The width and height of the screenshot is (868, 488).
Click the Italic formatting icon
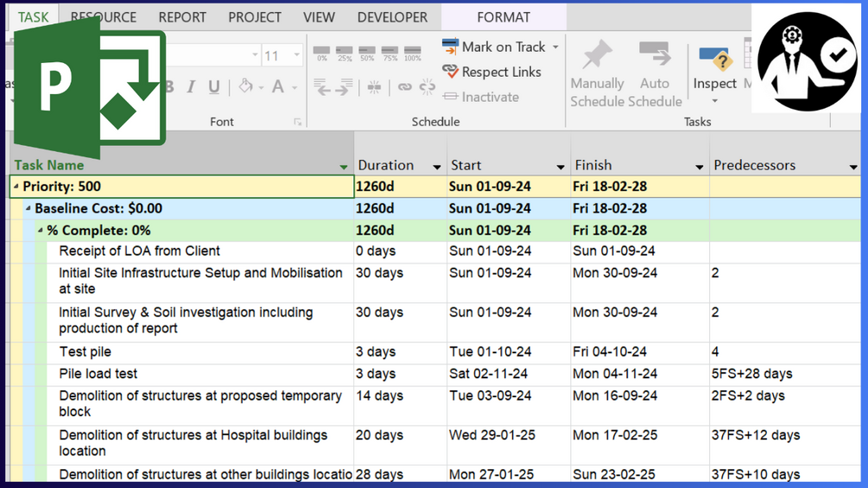pos(191,87)
